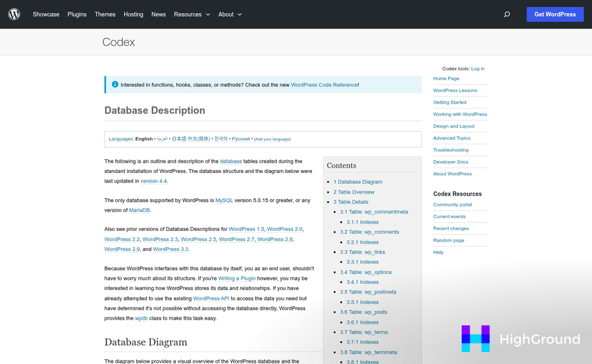Jump to 3.4 Table: wp_options

coord(366,272)
